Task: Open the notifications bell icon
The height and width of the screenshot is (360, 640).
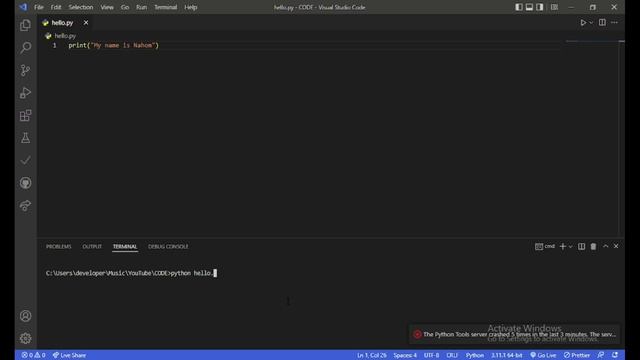Action: coord(615,355)
